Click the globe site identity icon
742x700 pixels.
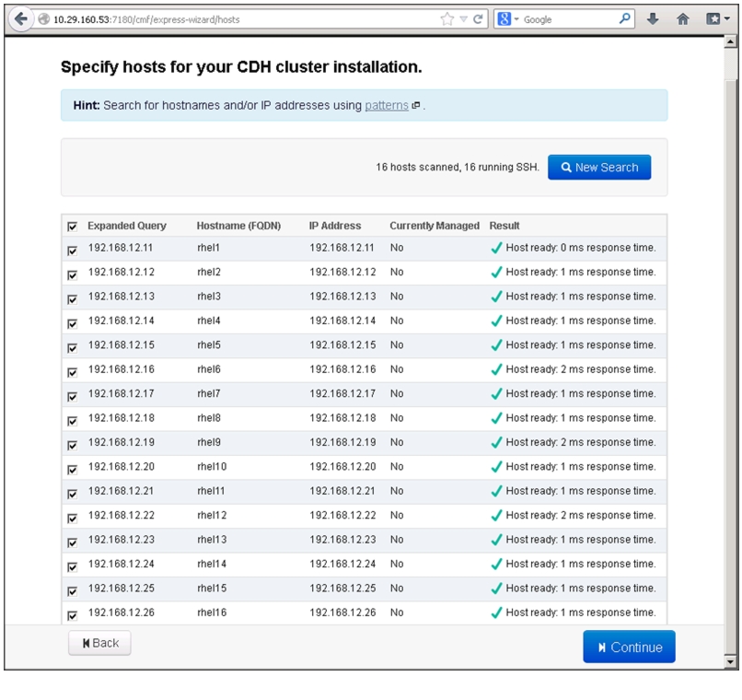44,19
